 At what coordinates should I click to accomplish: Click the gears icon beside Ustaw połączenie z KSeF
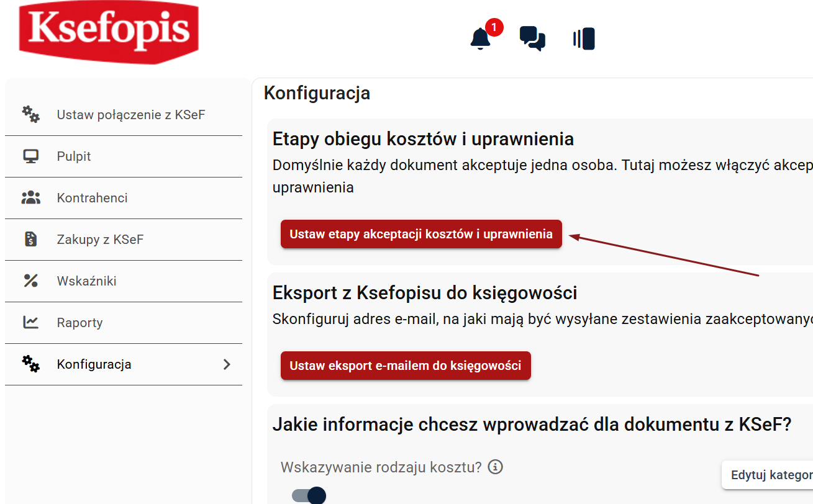(30, 114)
